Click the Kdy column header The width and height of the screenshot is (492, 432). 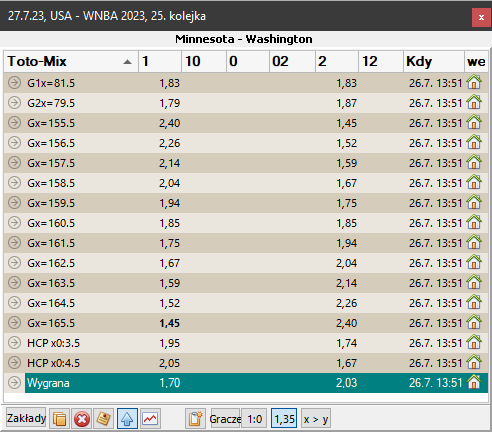pyautogui.click(x=434, y=61)
